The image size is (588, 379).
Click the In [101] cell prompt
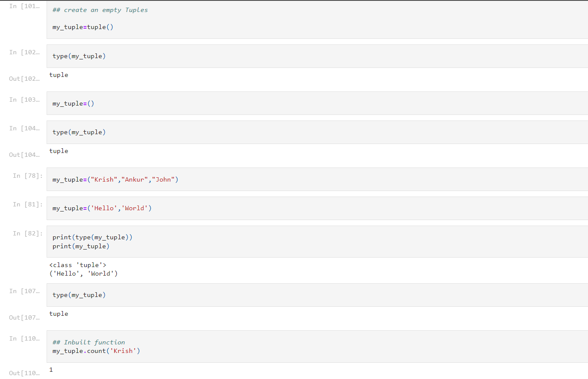(x=24, y=6)
